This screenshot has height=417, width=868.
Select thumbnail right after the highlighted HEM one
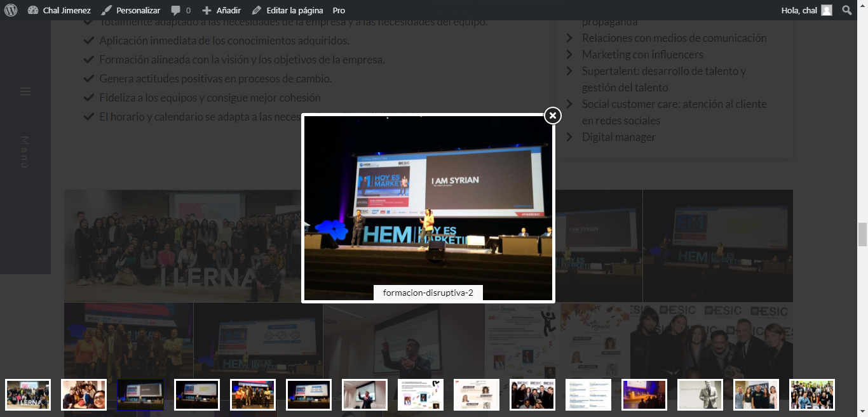point(197,395)
